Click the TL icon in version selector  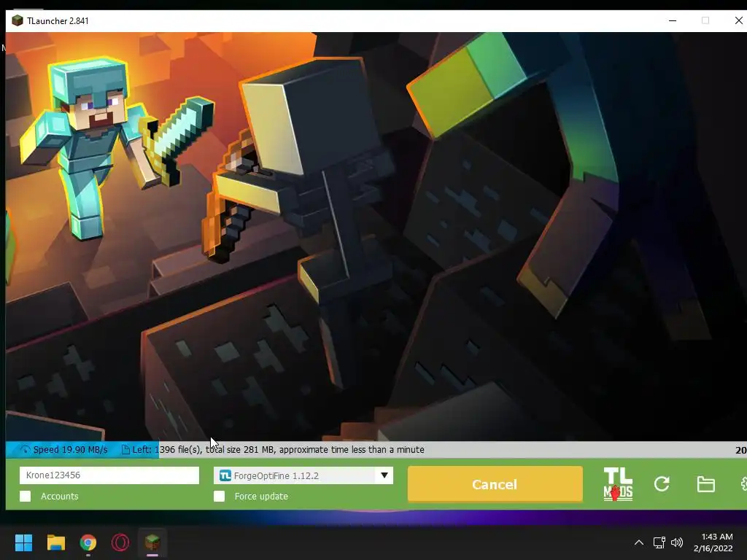[x=225, y=475]
